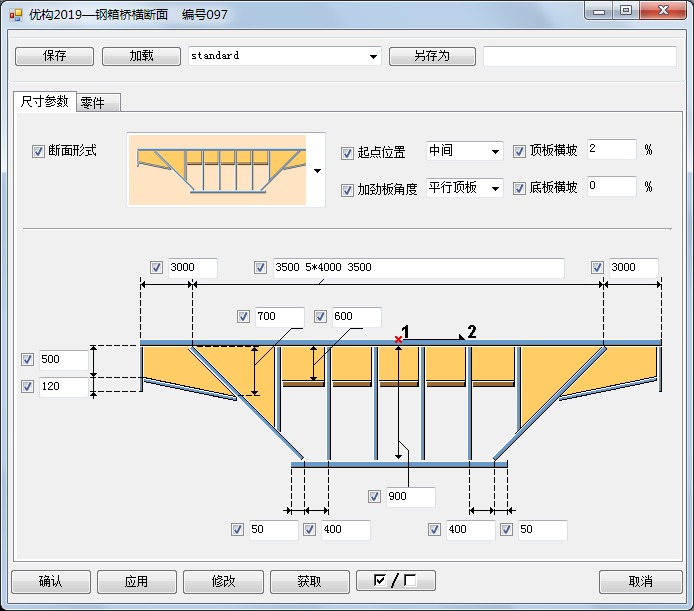Click the 修改 button
This screenshot has height=611, width=694.
224,581
